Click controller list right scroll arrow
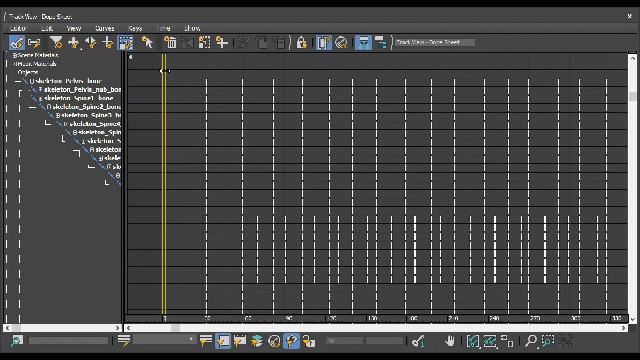 pos(118,328)
